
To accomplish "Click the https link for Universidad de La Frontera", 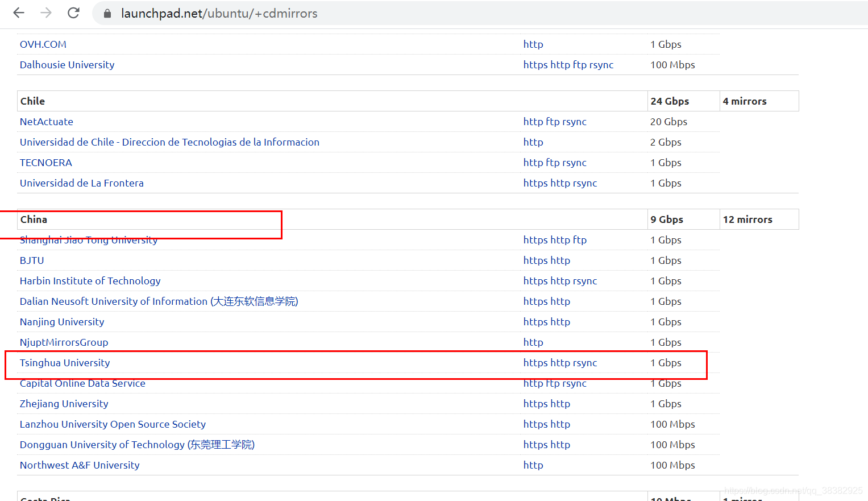I will click(535, 183).
